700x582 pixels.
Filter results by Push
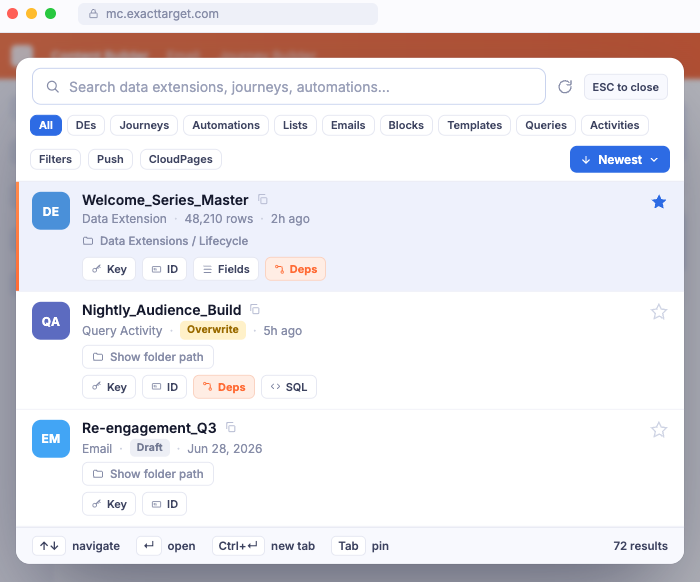click(110, 159)
